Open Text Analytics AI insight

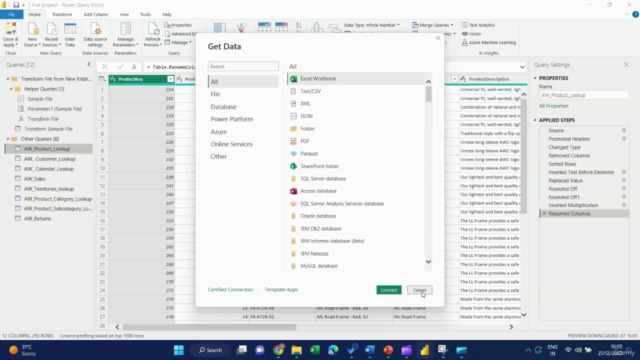[478, 25]
